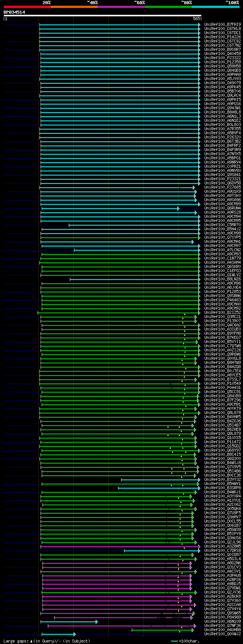This screenshot has height=644, width=243.
Task: Select the UniRef100_C0PRZ1 label
Action: (222, 166)
